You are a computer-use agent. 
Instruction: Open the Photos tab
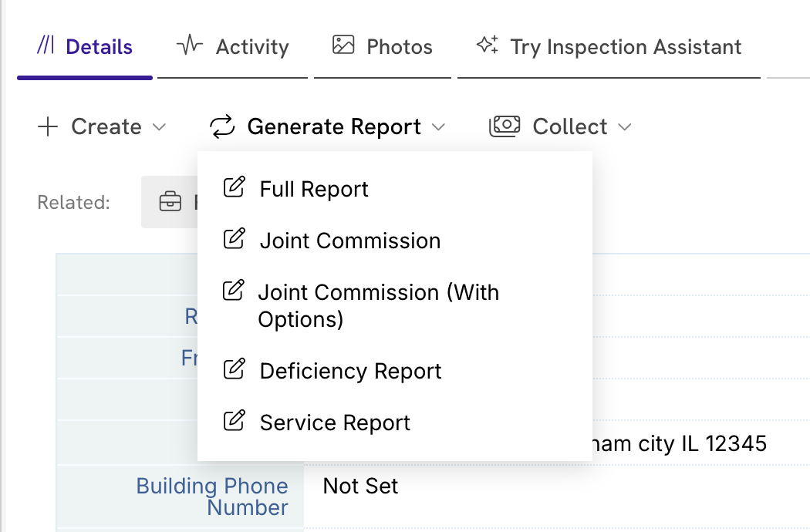click(x=383, y=47)
